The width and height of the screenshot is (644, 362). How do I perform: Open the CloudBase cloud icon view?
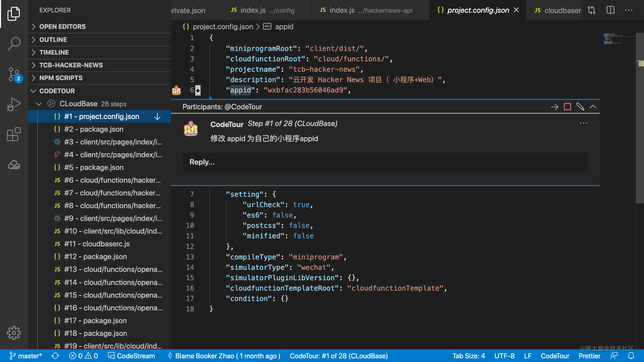coord(14,165)
